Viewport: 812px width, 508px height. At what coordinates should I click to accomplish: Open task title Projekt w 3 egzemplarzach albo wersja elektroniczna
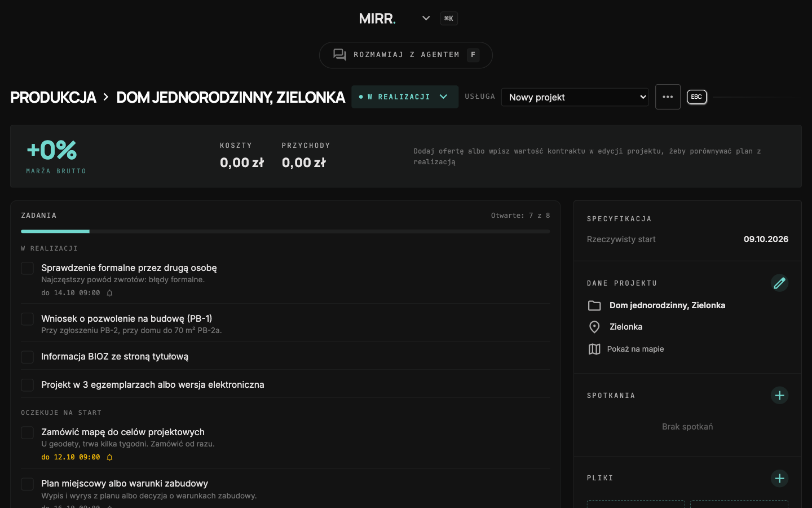click(153, 384)
